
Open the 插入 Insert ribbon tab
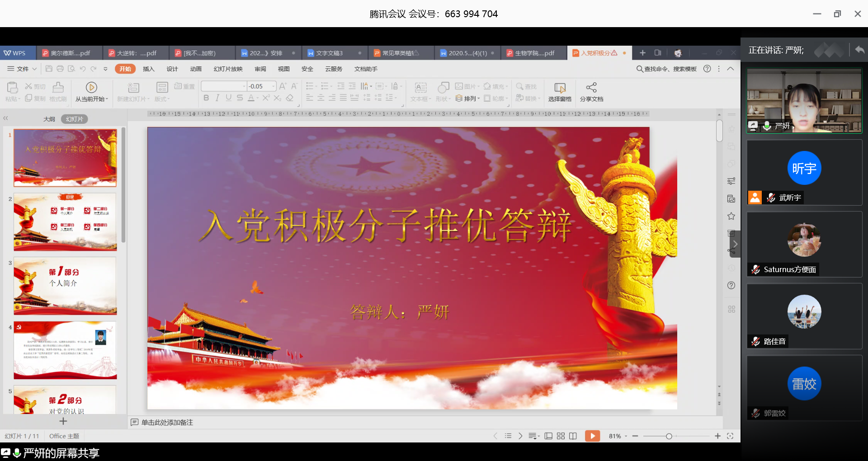[x=148, y=69]
